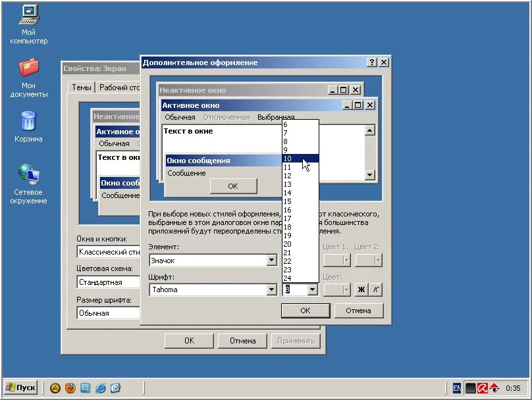This screenshot has width=532, height=400.
Task: Open the disabled Цвет 1 color dropdown
Action: [x=336, y=261]
